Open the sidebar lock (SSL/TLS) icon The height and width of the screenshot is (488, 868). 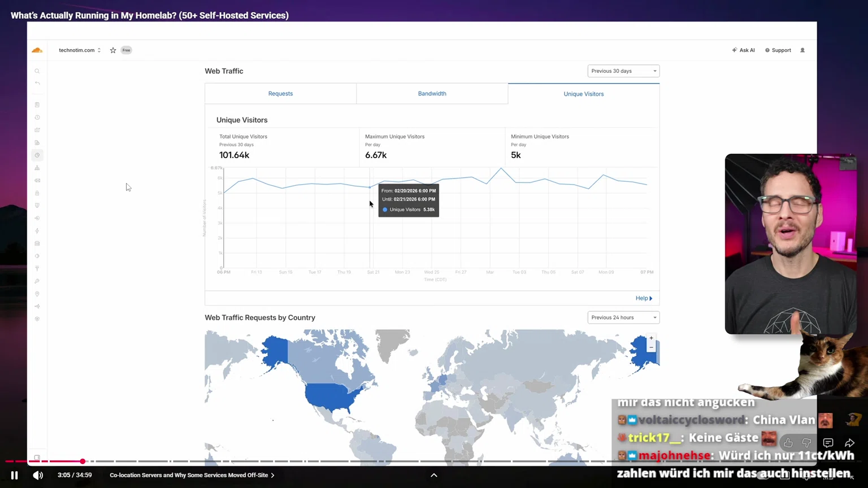37,193
